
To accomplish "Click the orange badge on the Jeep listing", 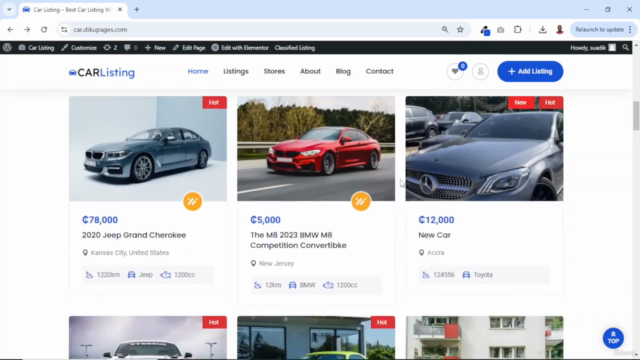I will (x=193, y=201).
